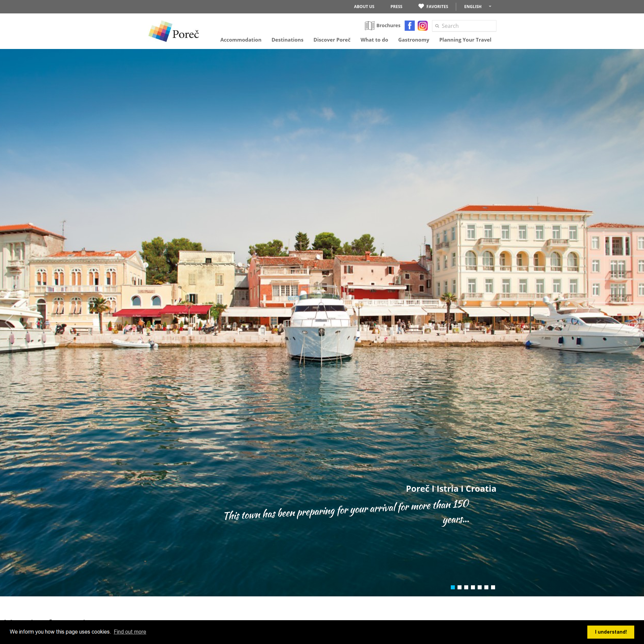Image resolution: width=644 pixels, height=644 pixels.
Task: Click the About Us link
Action: [364, 7]
